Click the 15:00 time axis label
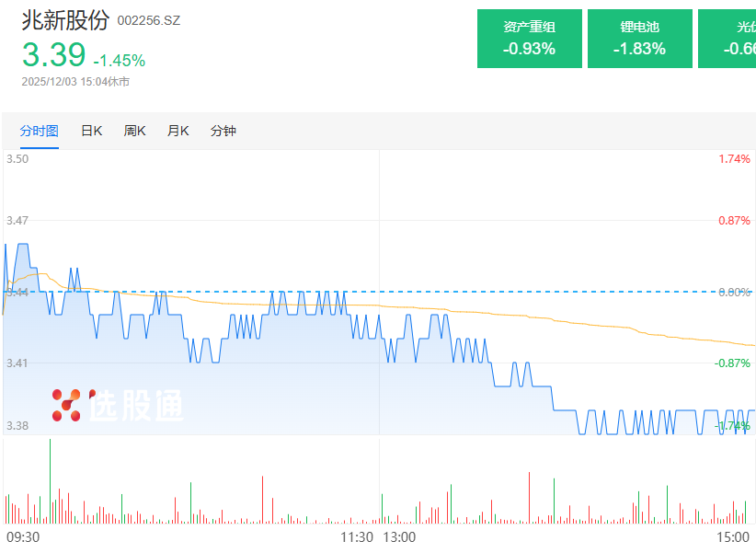The height and width of the screenshot is (553, 756). (x=733, y=536)
